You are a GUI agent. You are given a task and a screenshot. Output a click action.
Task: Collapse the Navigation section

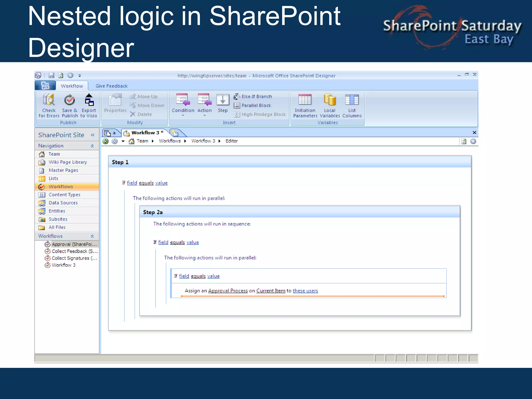coord(92,146)
